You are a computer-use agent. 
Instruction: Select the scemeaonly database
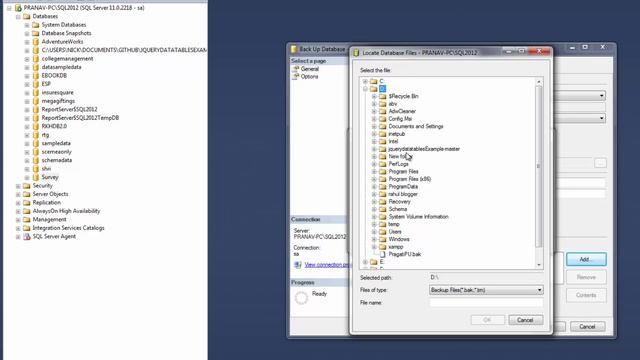(56, 152)
